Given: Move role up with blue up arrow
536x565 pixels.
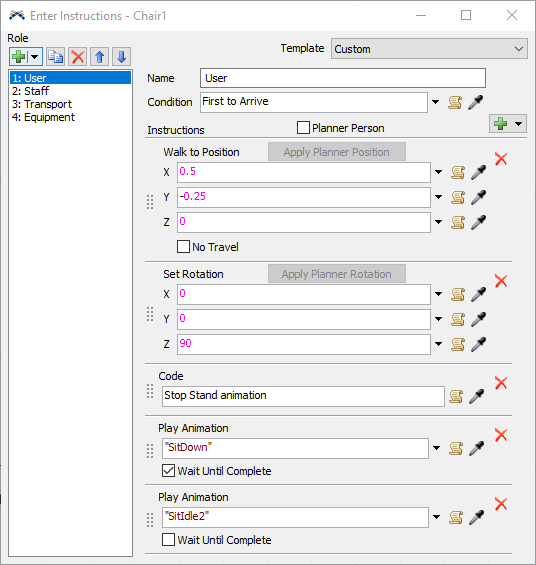Looking at the screenshot, I should coord(99,57).
